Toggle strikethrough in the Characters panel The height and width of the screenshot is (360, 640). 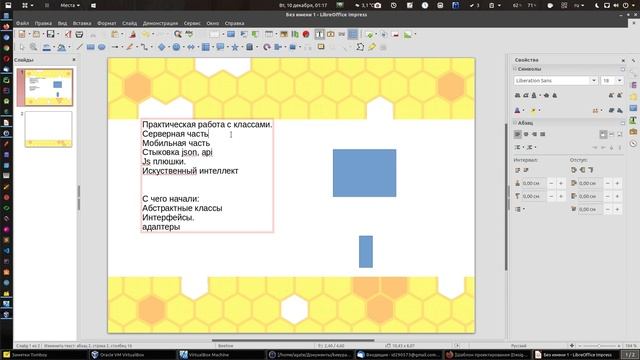[x=547, y=95]
